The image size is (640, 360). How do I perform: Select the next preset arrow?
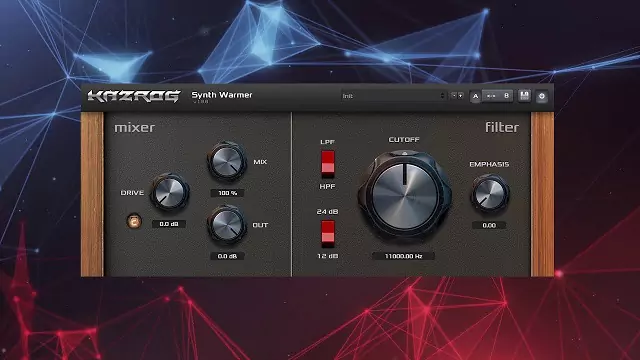click(x=460, y=96)
